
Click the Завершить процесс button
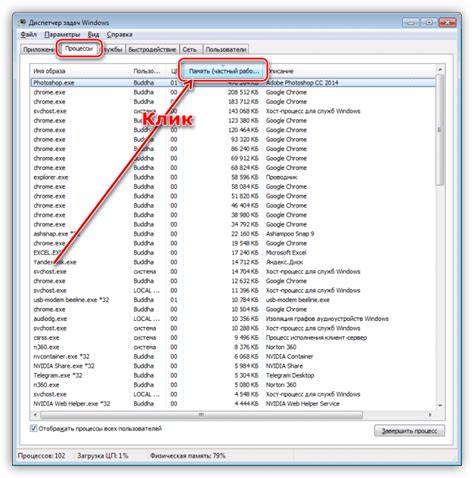pos(409,431)
